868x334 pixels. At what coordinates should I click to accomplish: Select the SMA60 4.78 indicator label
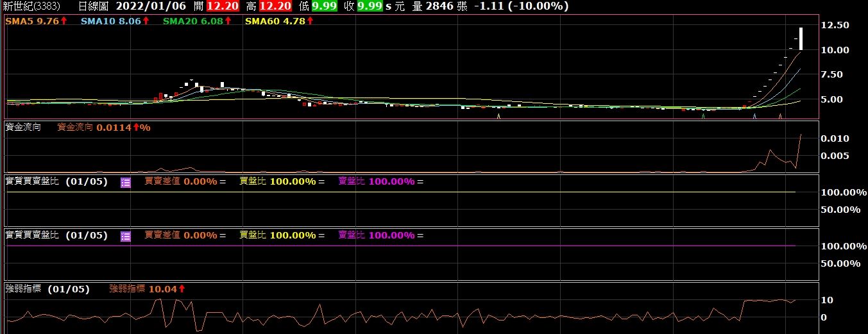pos(280,21)
